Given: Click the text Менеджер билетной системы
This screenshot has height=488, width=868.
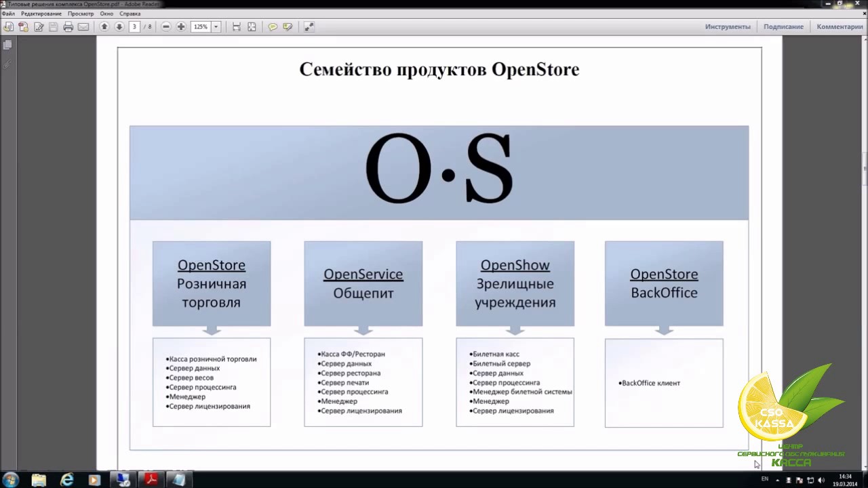Looking at the screenshot, I should 522,392.
